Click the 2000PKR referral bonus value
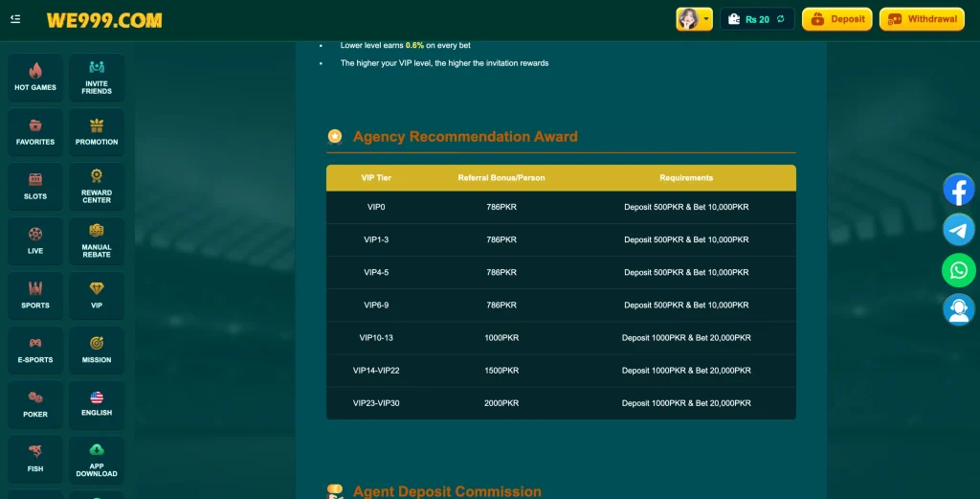 [501, 403]
